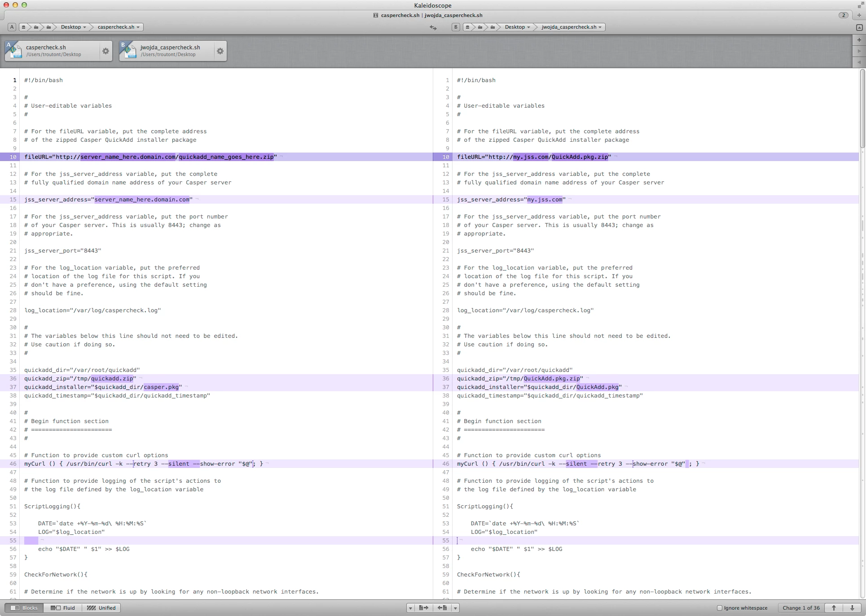Open dropdown right of copy-to-left button
Screen dimensions: 866x616
coord(455,608)
